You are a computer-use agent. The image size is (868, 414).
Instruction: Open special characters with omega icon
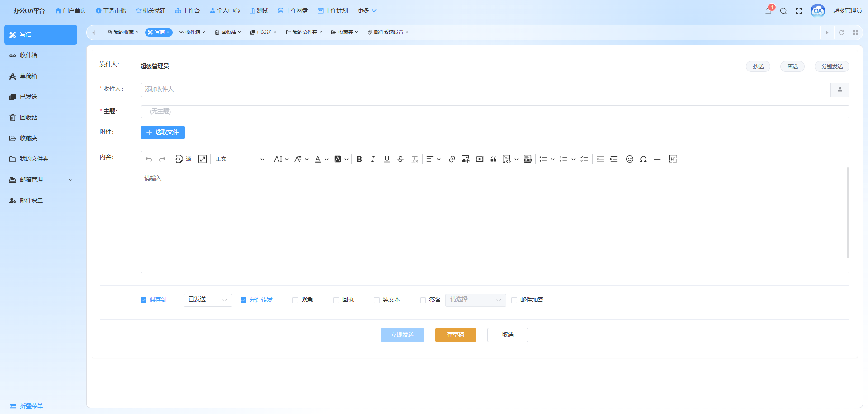[x=643, y=159]
